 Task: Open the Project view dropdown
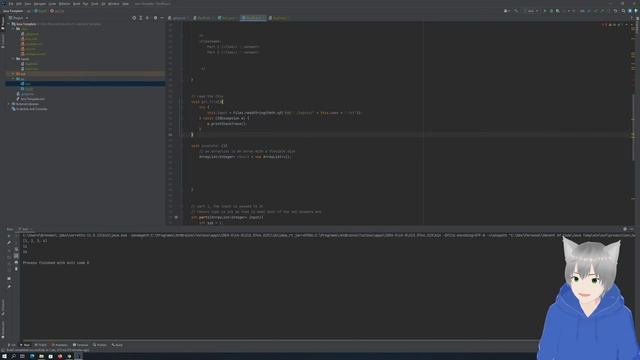(x=18, y=18)
